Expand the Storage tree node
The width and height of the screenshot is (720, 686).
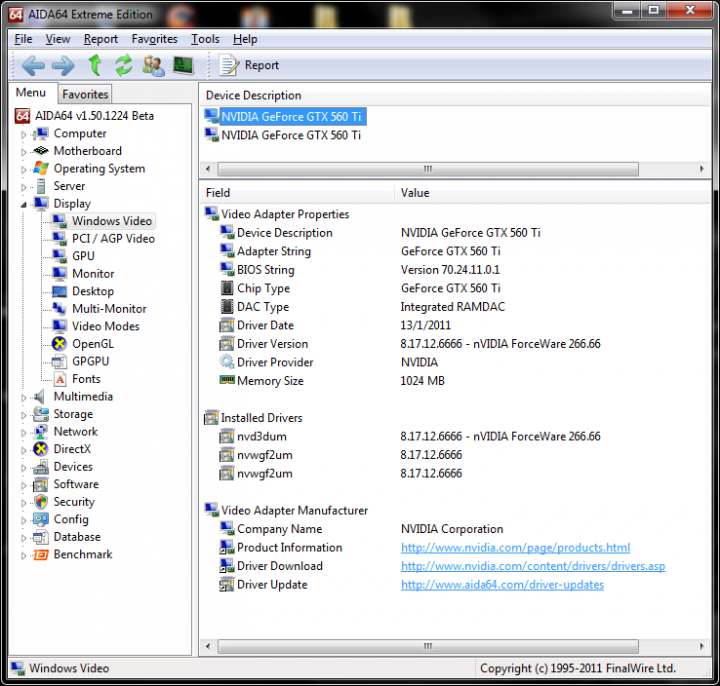click(x=23, y=415)
